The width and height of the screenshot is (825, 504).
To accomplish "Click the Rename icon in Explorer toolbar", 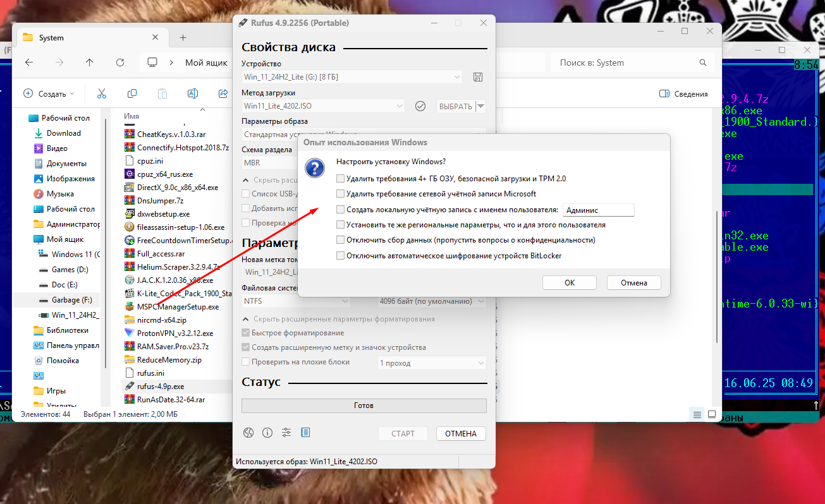I will (193, 93).
